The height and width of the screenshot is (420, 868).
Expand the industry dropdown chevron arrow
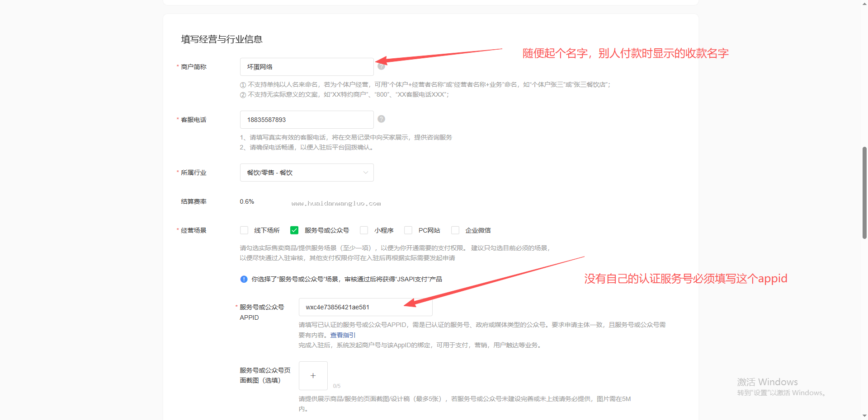[x=365, y=173]
